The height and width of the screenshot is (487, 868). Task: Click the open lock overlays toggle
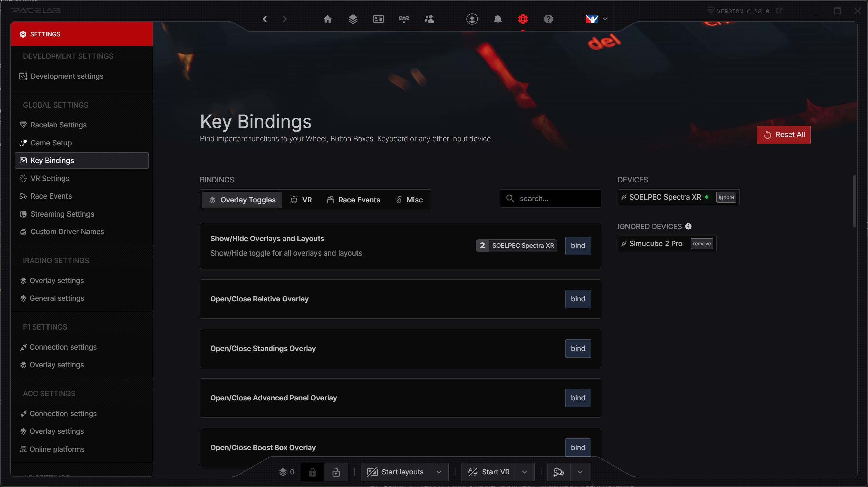(x=336, y=472)
